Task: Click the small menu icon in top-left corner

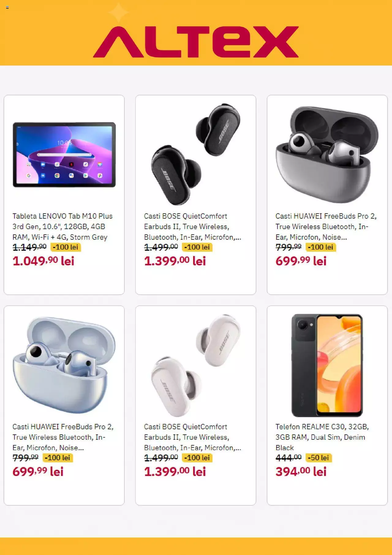Action: (x=7, y=7)
